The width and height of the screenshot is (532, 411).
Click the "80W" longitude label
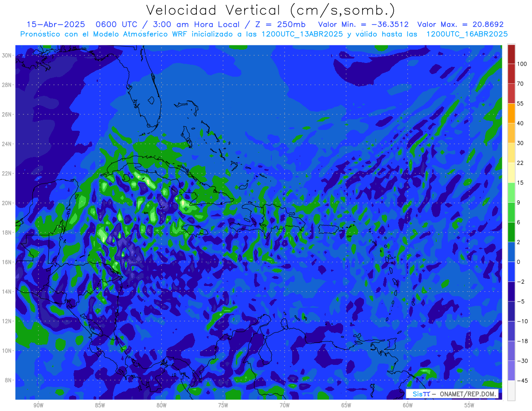point(161,405)
